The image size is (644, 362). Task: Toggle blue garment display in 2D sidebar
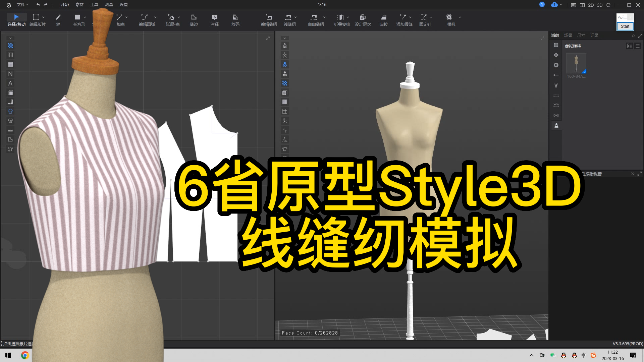(x=10, y=111)
